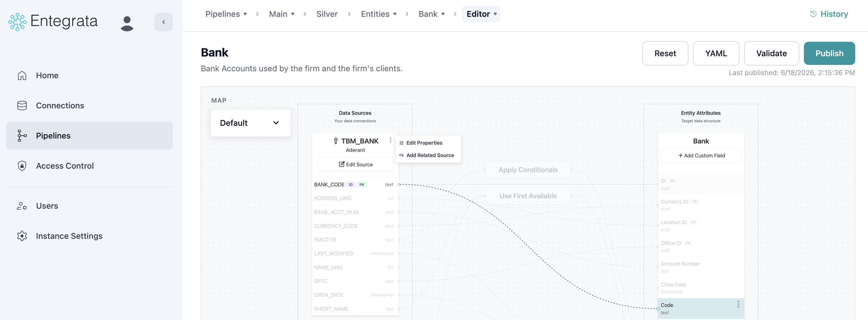
Task: Click the key icon beside TBM_BANK
Action: pyautogui.click(x=336, y=141)
